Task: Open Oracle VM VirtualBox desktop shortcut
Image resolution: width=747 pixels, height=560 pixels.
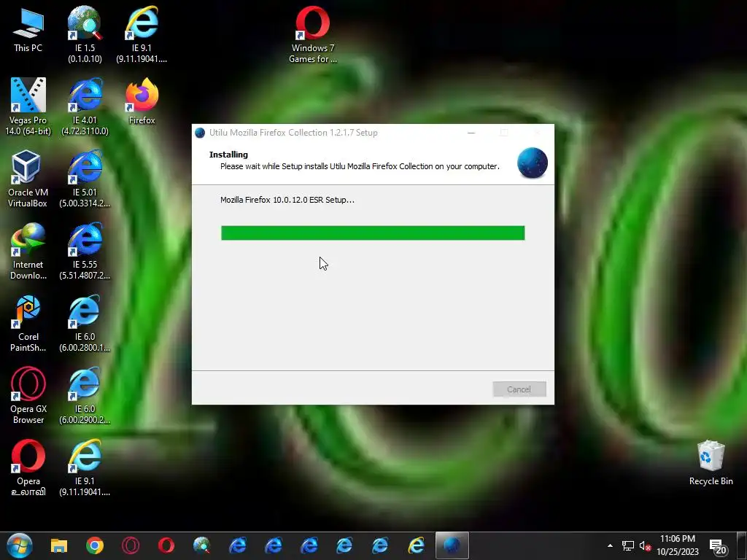Action: point(28,179)
